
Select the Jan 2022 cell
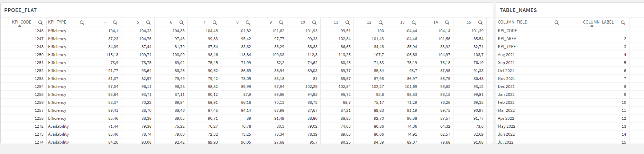click(506, 94)
